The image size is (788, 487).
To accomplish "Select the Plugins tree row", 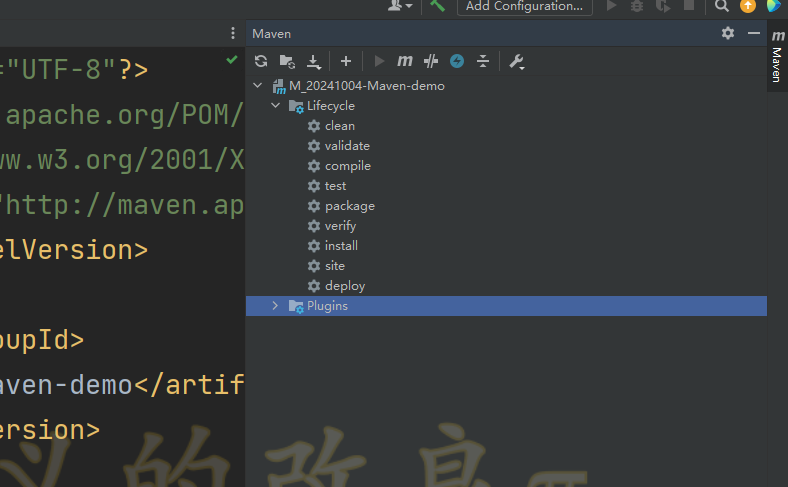I will coord(506,306).
